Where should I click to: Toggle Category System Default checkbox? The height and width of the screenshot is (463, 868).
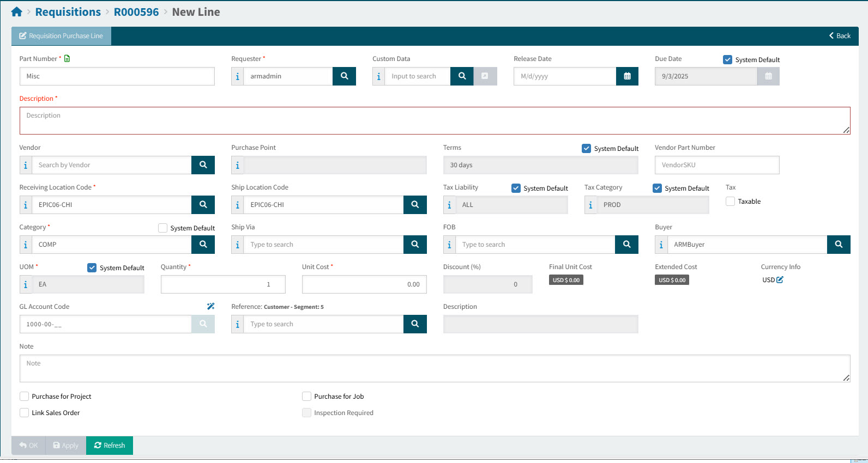pyautogui.click(x=162, y=228)
